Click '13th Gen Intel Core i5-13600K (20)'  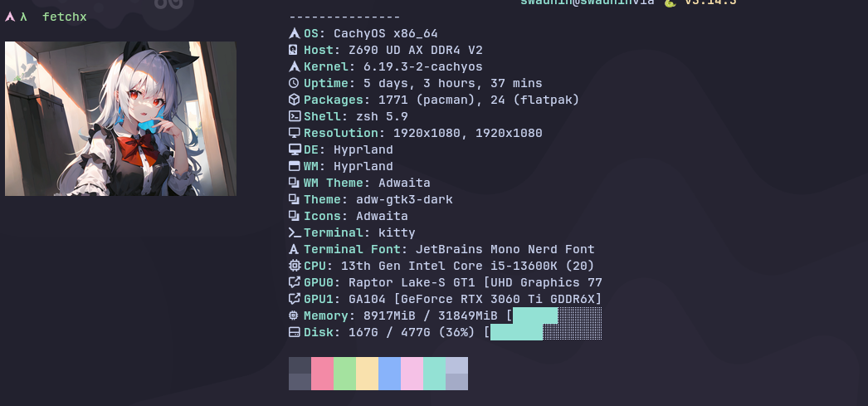pos(468,266)
